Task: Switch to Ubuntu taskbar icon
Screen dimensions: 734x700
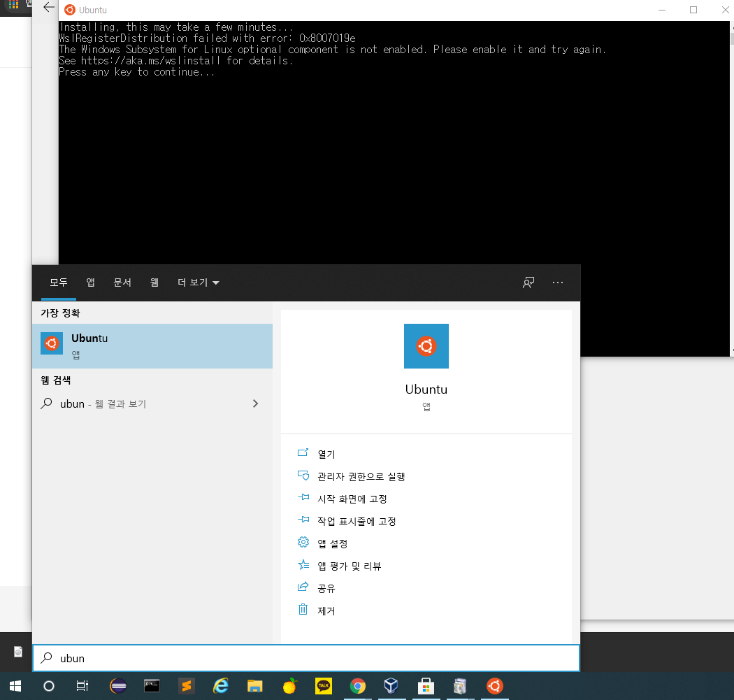Action: (495, 687)
